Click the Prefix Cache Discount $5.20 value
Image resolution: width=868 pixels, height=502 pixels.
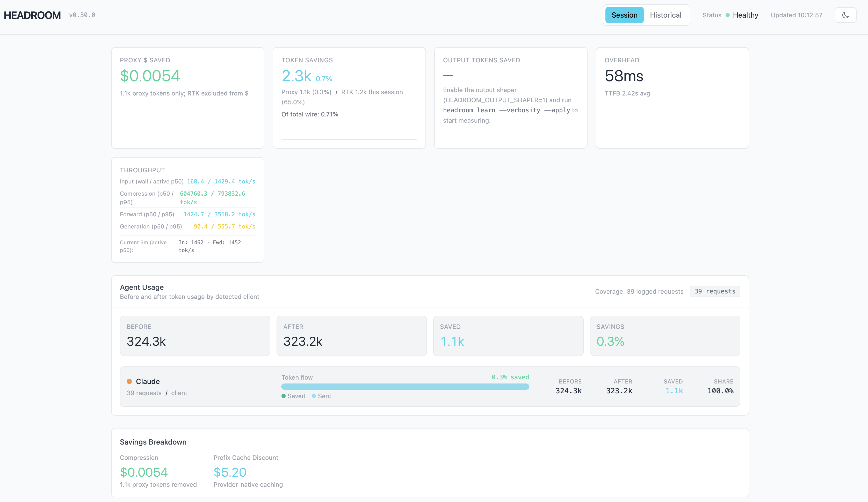(230, 472)
